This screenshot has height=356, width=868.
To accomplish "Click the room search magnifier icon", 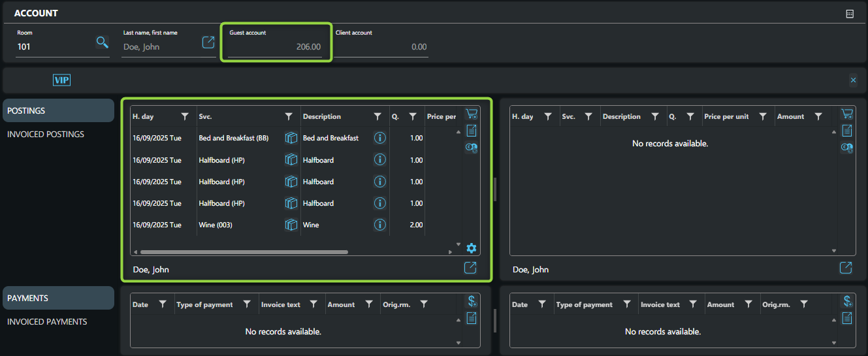I will [102, 42].
